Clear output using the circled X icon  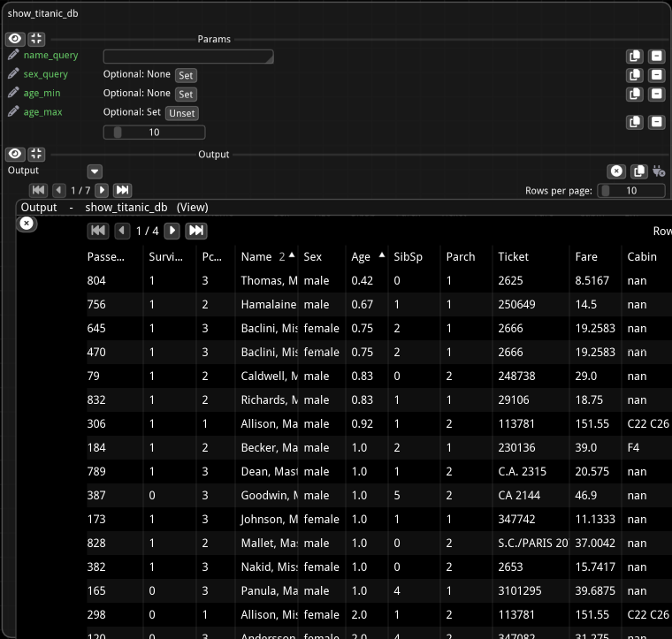[616, 171]
